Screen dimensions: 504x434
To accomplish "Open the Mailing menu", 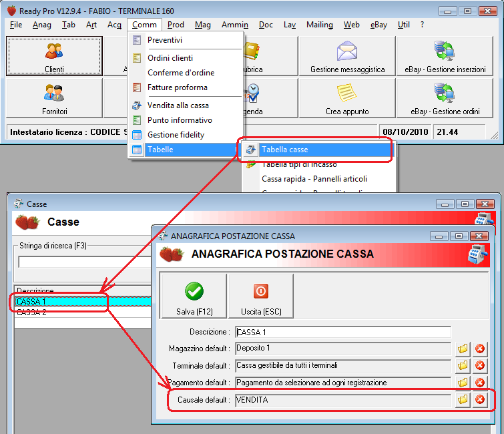I will [320, 25].
